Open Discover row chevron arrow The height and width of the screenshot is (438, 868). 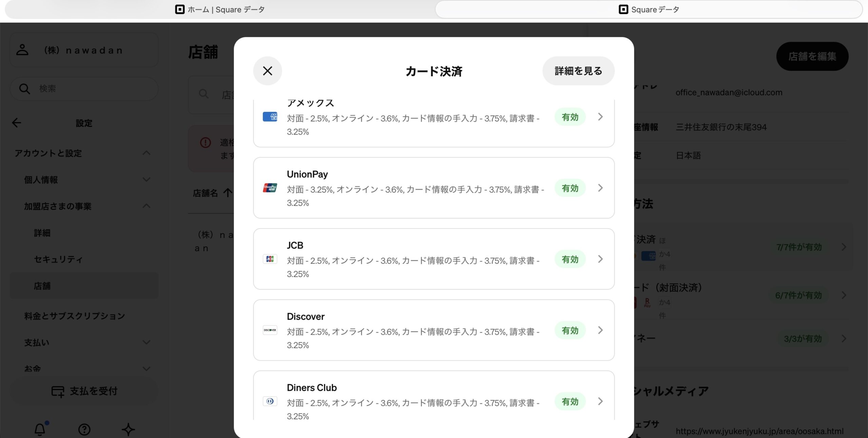point(600,330)
